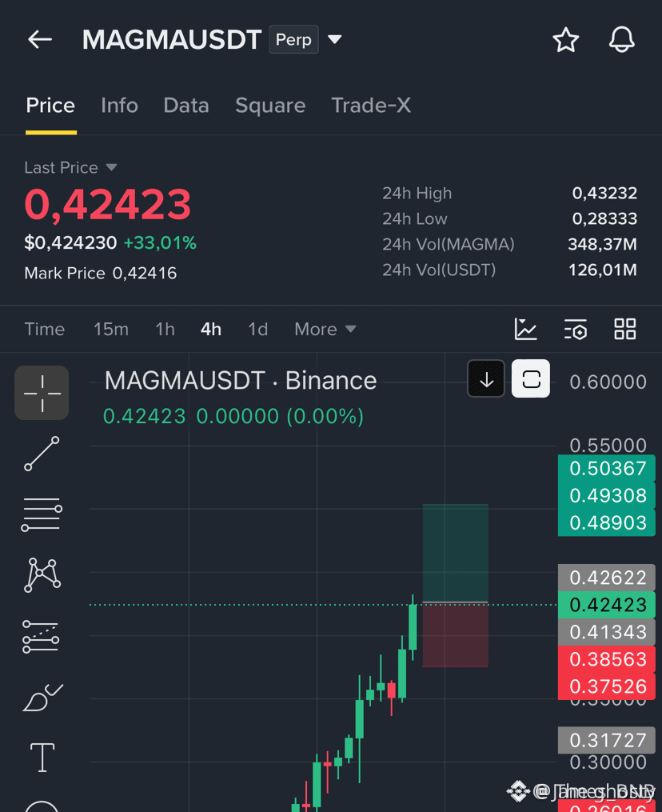Click the 0.48903 price axis label
Viewport: 662px width, 812px height.
coord(607,523)
